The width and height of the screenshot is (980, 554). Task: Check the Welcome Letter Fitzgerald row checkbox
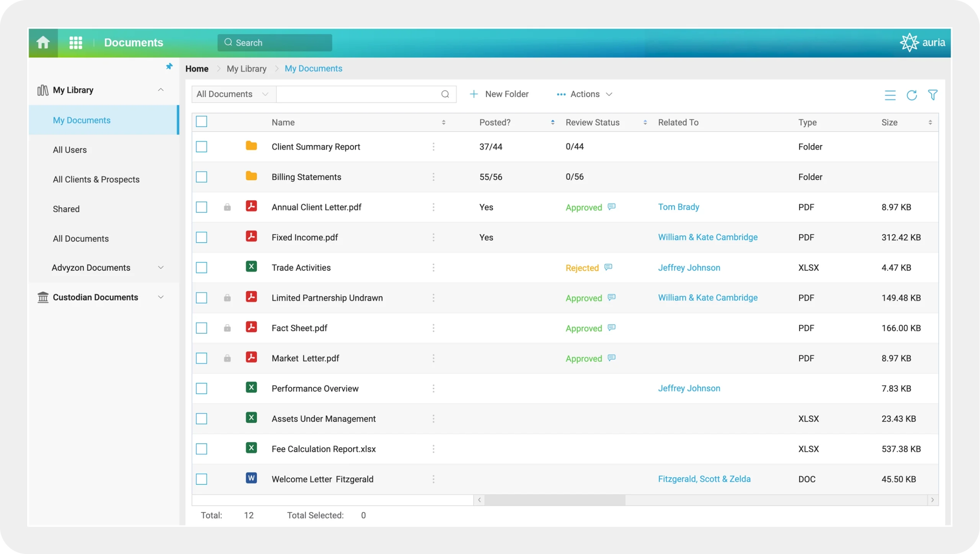(x=202, y=479)
